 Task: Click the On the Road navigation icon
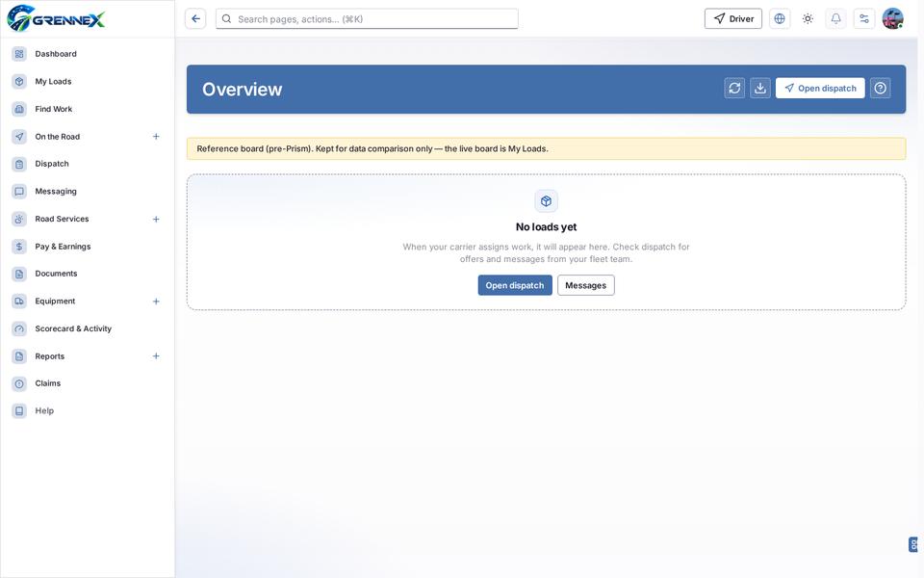(x=19, y=137)
